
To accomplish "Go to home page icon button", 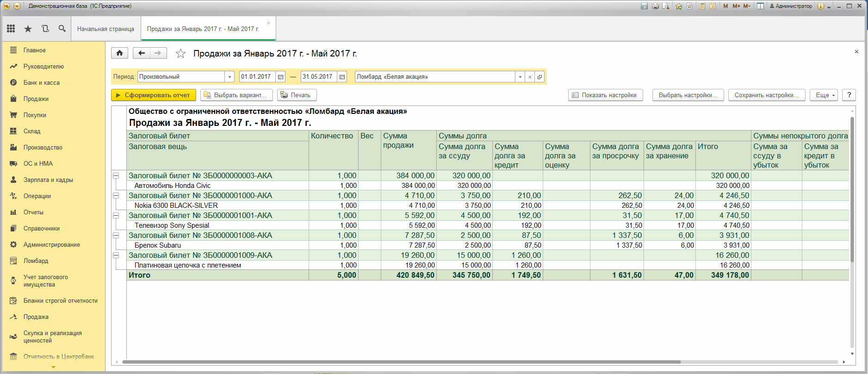I will click(x=120, y=53).
